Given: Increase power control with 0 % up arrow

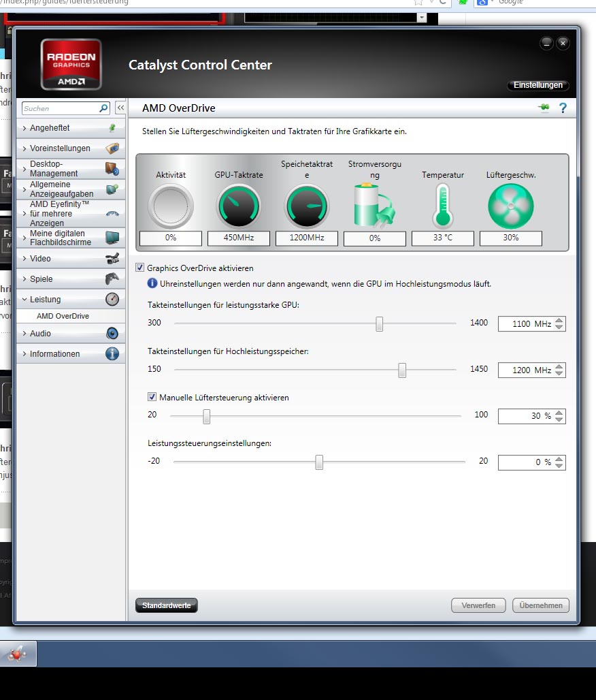Looking at the screenshot, I should pos(559,459).
